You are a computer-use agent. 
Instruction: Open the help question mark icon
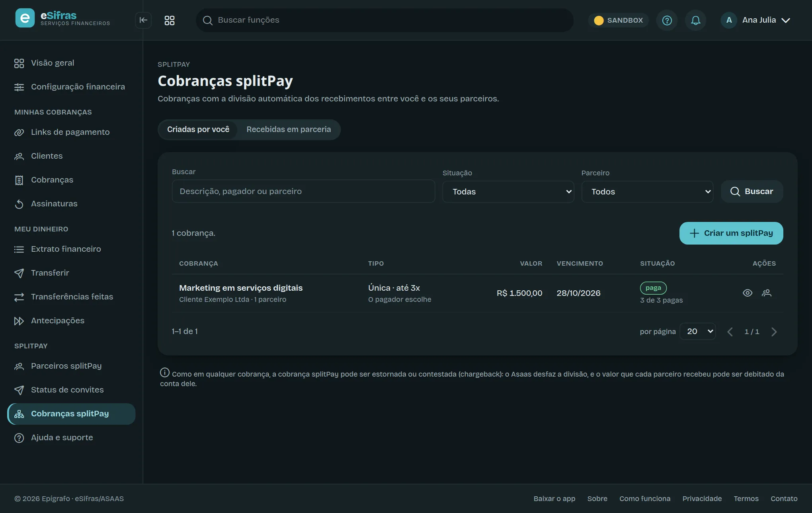pos(667,20)
